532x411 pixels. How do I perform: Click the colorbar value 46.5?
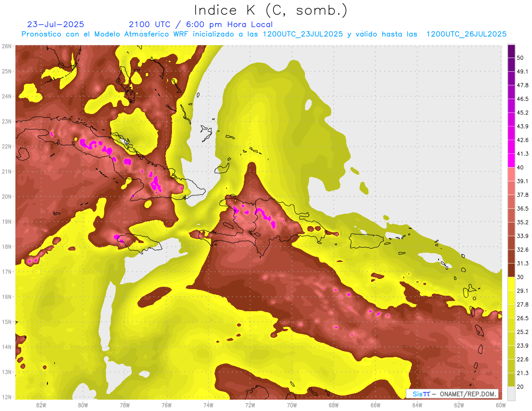tap(523, 99)
